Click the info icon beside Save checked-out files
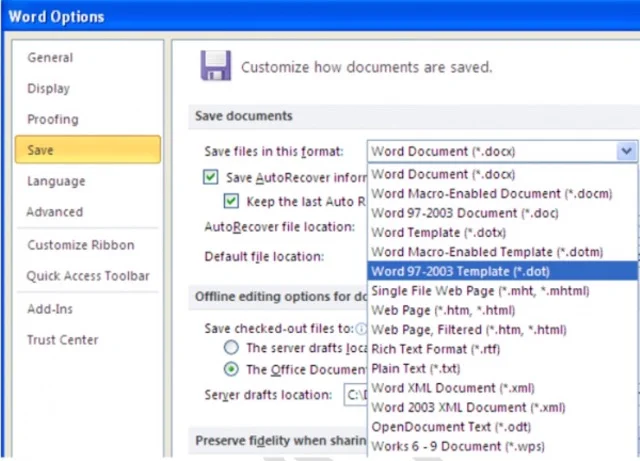Screen dimensions: 640x461 tap(361, 329)
